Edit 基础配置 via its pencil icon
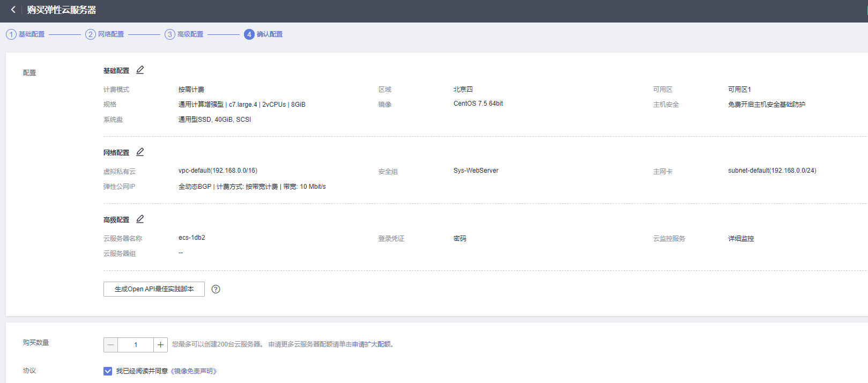Viewport: 868px width, 383px height. [x=140, y=70]
